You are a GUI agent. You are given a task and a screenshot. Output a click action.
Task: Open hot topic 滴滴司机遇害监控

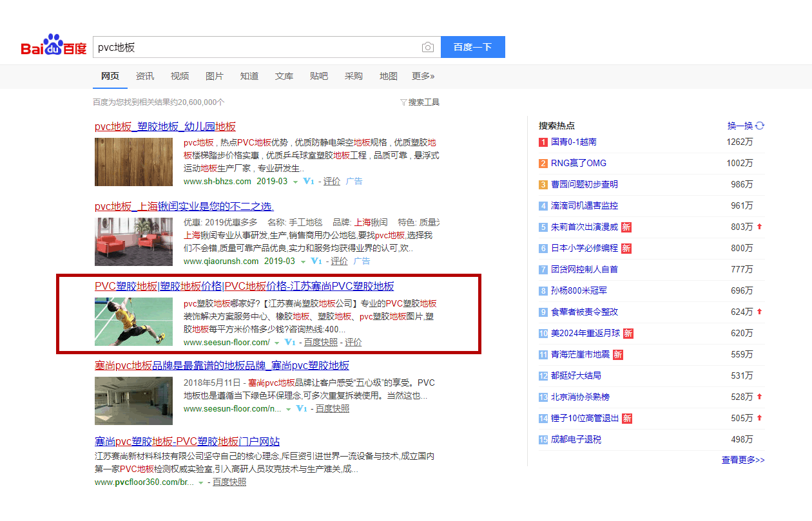pos(585,205)
